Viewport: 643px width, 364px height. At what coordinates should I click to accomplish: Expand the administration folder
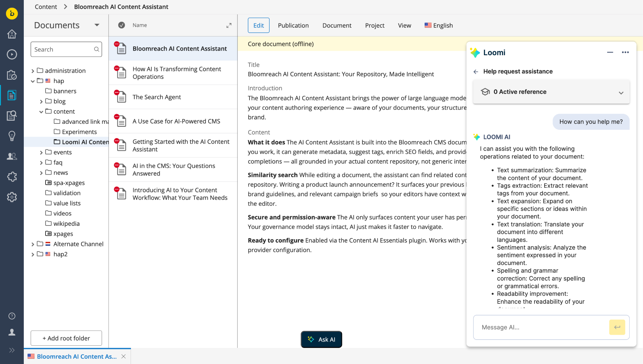[32, 71]
